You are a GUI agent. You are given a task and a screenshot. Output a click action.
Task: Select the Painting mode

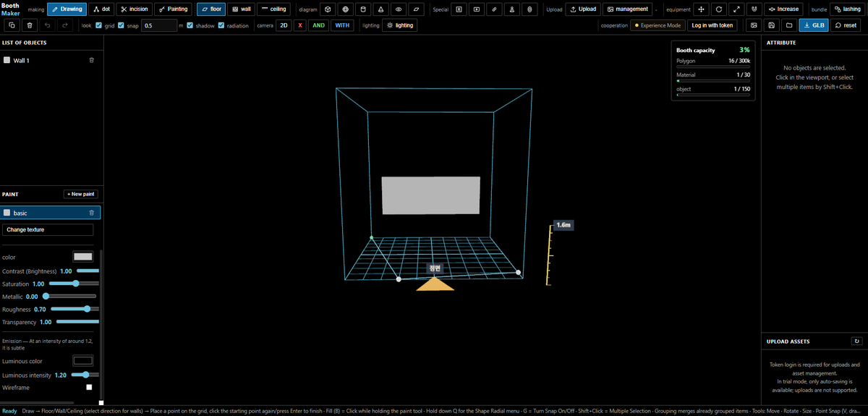coord(174,9)
